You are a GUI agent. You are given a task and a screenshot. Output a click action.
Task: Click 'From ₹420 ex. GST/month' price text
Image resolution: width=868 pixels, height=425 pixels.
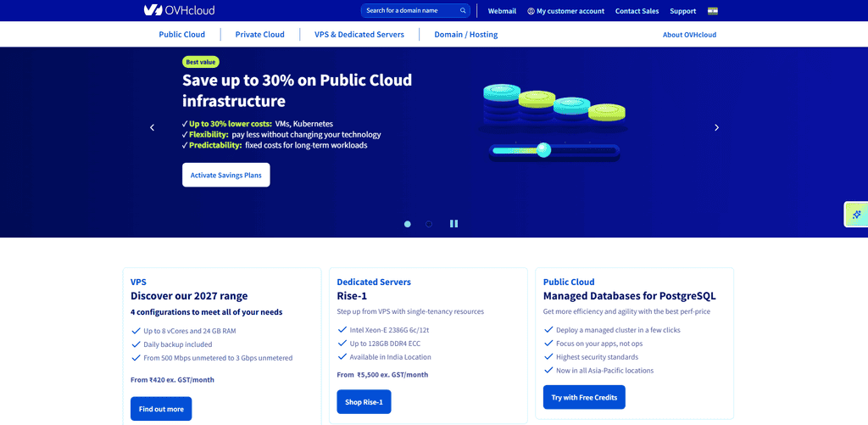click(x=172, y=380)
